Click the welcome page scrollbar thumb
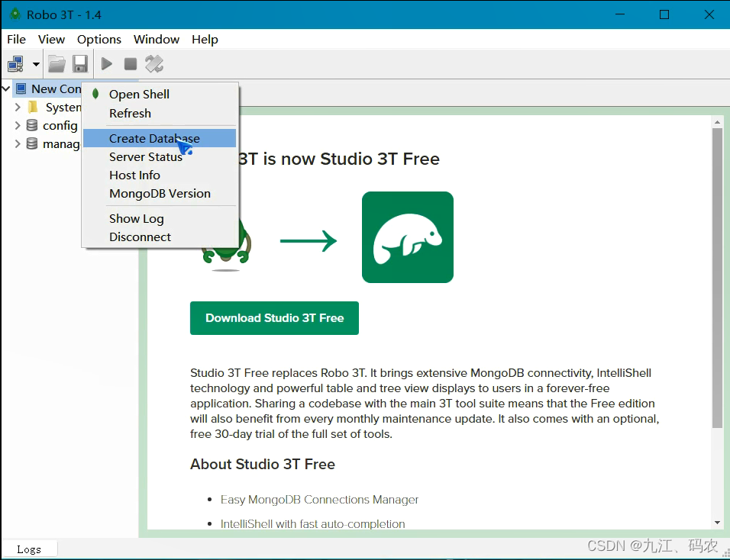Screen dimensions: 730x560 718,278
